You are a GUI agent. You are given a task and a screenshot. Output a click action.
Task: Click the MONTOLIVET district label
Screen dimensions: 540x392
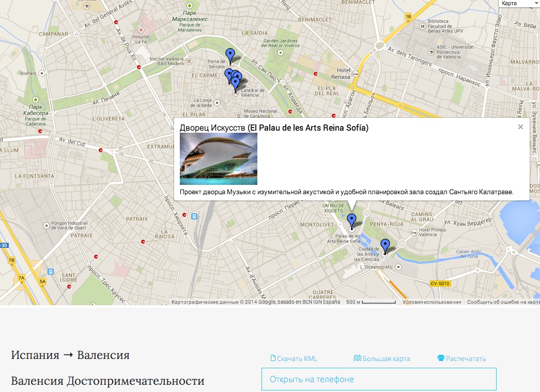[x=317, y=225]
